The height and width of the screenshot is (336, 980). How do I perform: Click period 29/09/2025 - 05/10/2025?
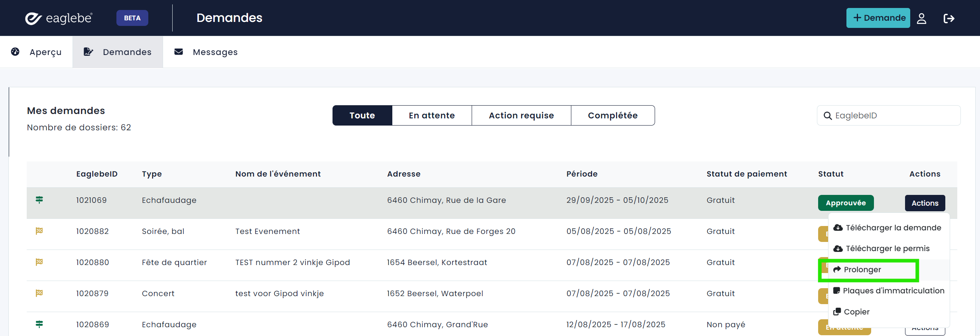617,200
